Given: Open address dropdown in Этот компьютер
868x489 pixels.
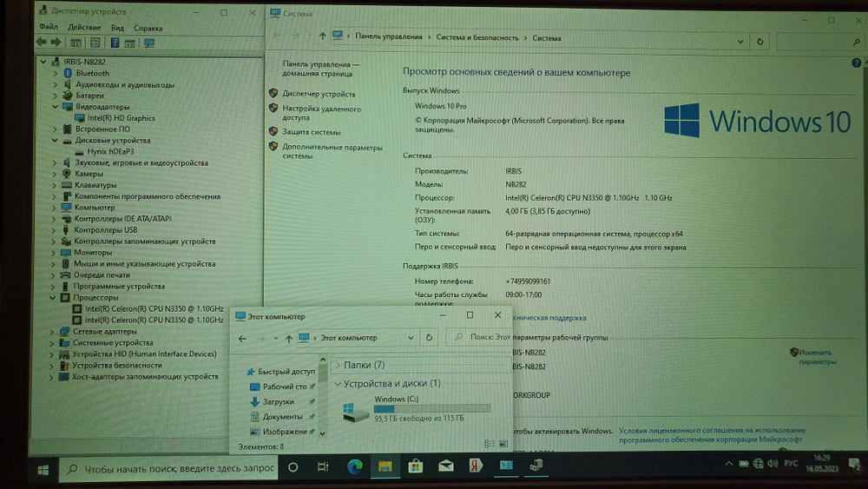Looking at the screenshot, I should pos(411,338).
